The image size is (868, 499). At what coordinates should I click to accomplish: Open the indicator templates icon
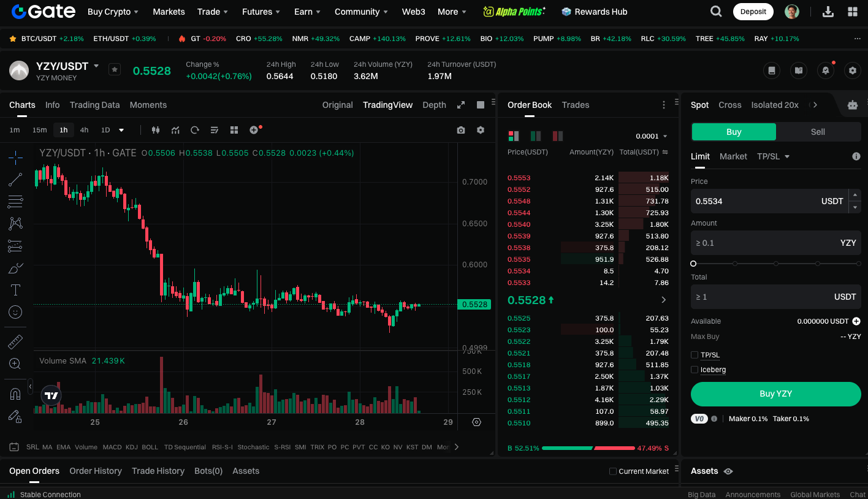click(x=215, y=130)
